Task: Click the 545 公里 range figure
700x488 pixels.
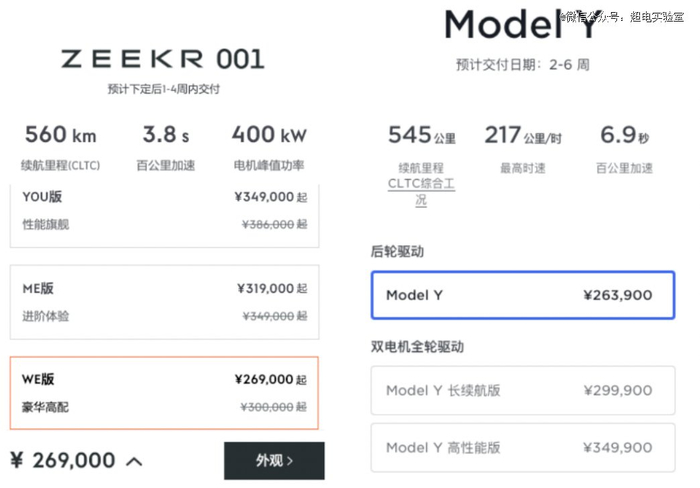Action: click(421, 136)
